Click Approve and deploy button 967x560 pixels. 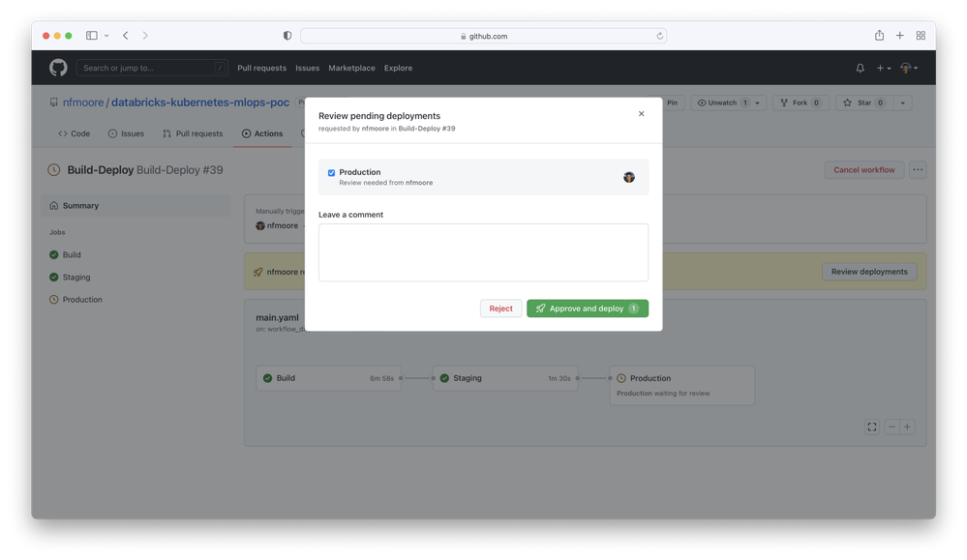(588, 309)
